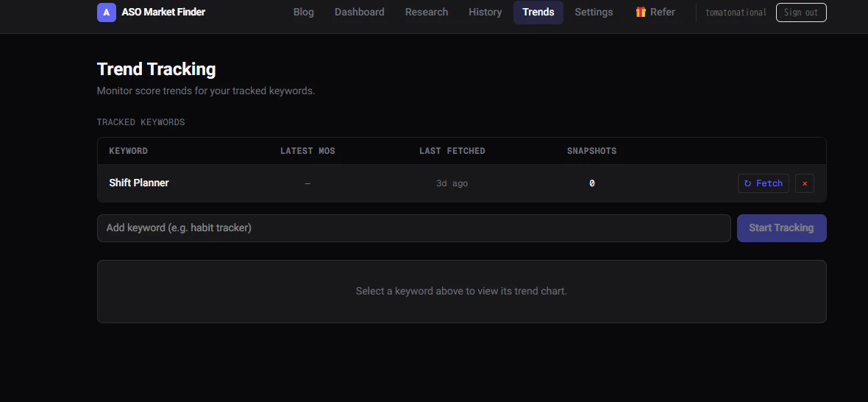This screenshot has height=402, width=868.
Task: Click the 'Monitor score trends' subtitle text
Action: point(206,91)
